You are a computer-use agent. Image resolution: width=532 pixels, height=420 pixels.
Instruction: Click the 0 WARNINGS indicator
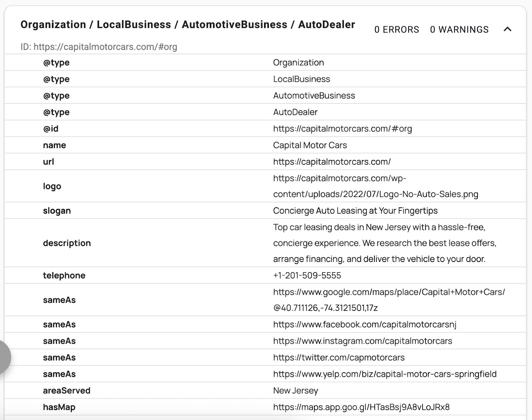pos(459,30)
